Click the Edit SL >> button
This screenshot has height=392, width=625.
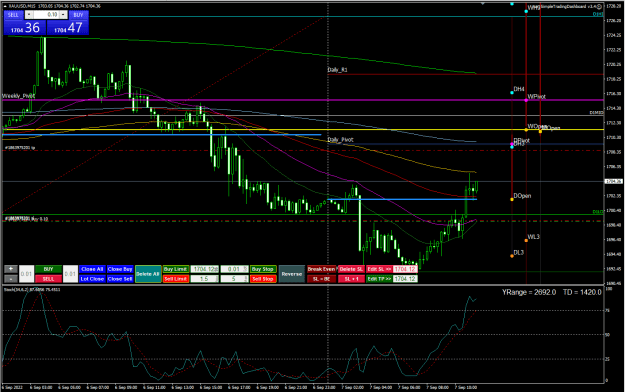[x=379, y=269]
